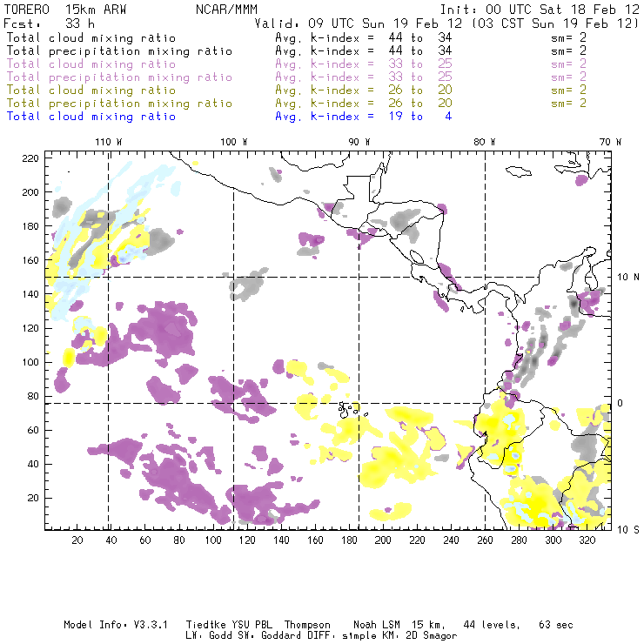Select the black 'Total precipitation mixing ratio' legend line
The image size is (644, 644).
(119, 51)
